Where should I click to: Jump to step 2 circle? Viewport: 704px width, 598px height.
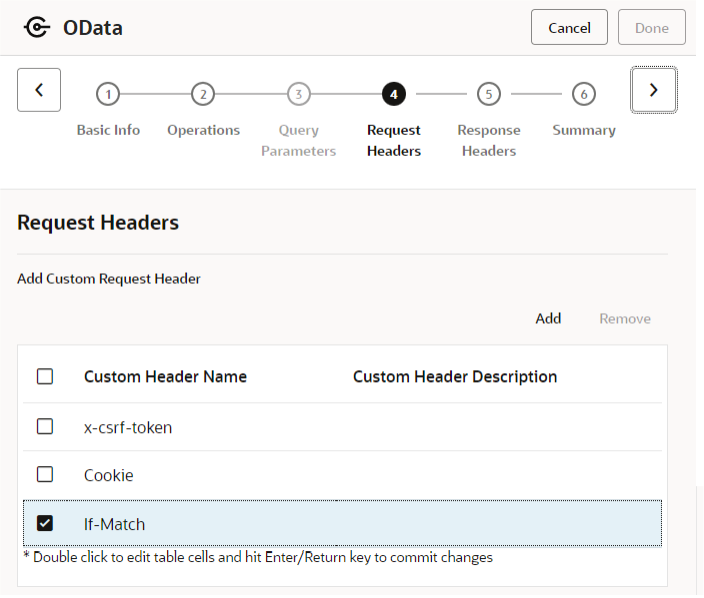203,94
